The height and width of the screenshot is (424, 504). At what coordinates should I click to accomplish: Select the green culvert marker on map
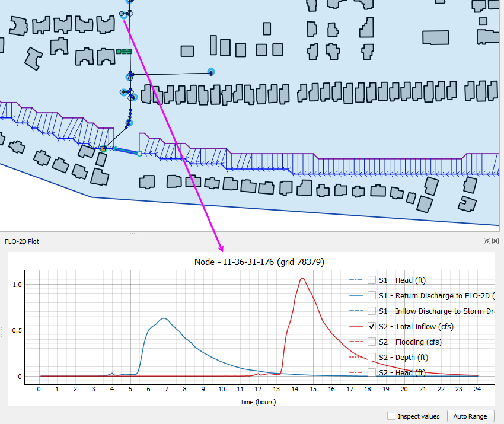[x=123, y=52]
